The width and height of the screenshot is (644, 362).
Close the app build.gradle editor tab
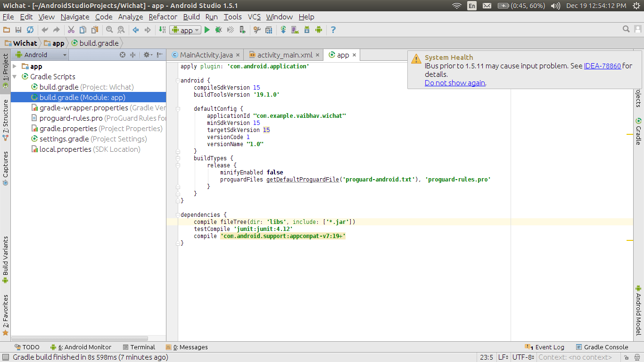click(x=354, y=55)
